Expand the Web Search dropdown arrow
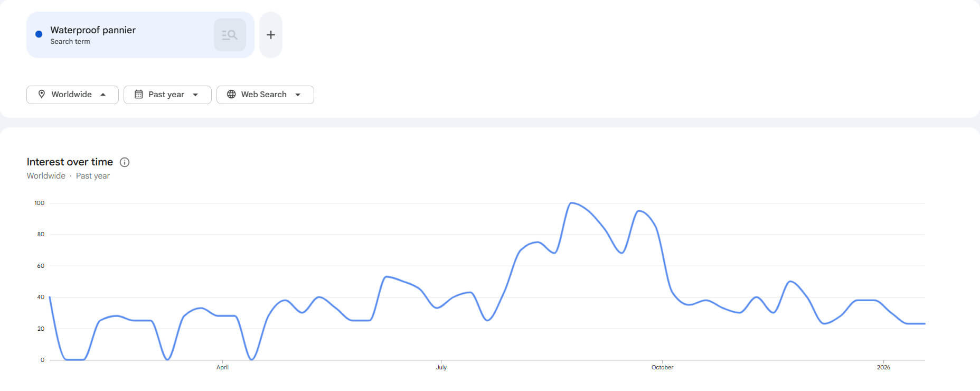Image resolution: width=980 pixels, height=391 pixels. pyautogui.click(x=298, y=95)
